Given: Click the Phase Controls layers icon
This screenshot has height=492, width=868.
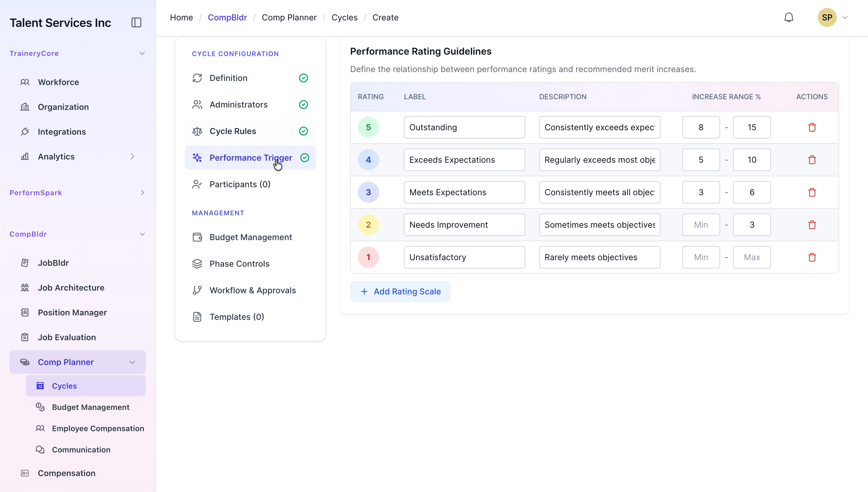Looking at the screenshot, I should pyautogui.click(x=197, y=263).
